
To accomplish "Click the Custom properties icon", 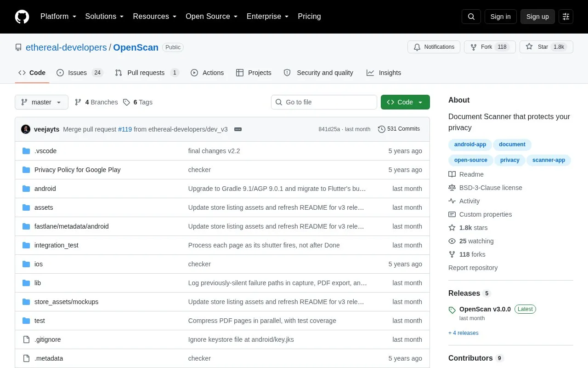I will click(x=452, y=214).
